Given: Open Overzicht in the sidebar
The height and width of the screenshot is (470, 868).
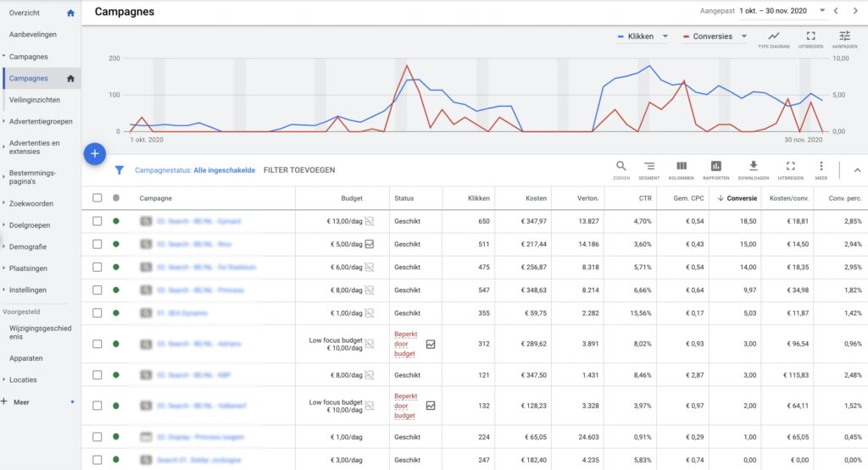Looking at the screenshot, I should [25, 13].
